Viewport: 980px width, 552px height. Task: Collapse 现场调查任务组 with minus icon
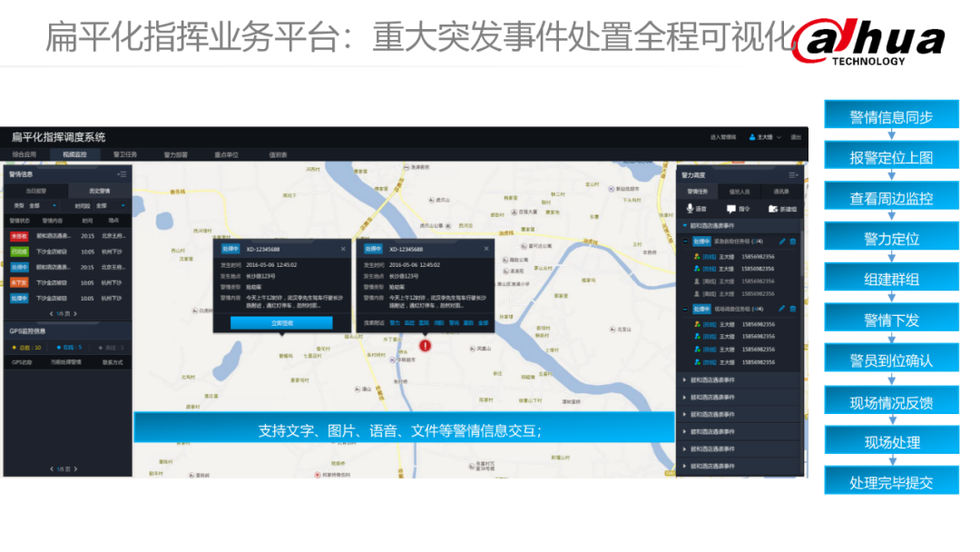[x=686, y=309]
